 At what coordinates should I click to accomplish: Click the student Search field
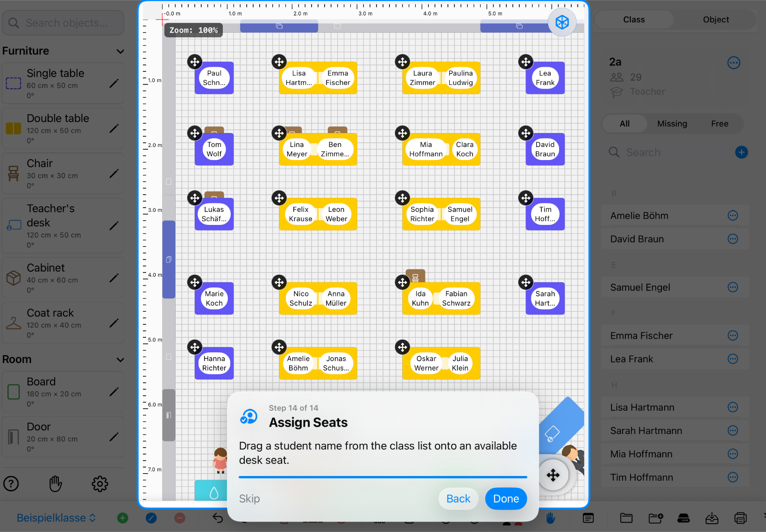pyautogui.click(x=668, y=152)
